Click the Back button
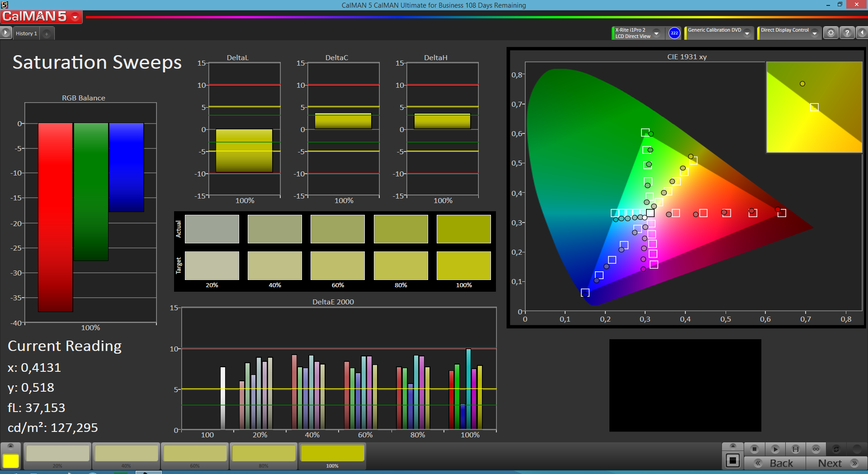 point(775,463)
